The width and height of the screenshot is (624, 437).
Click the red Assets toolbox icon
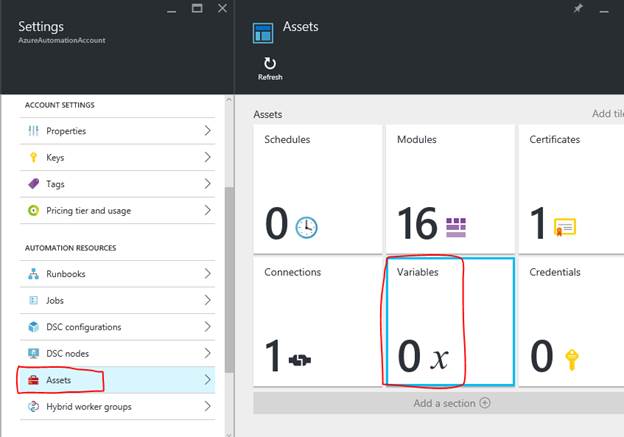[x=33, y=380]
